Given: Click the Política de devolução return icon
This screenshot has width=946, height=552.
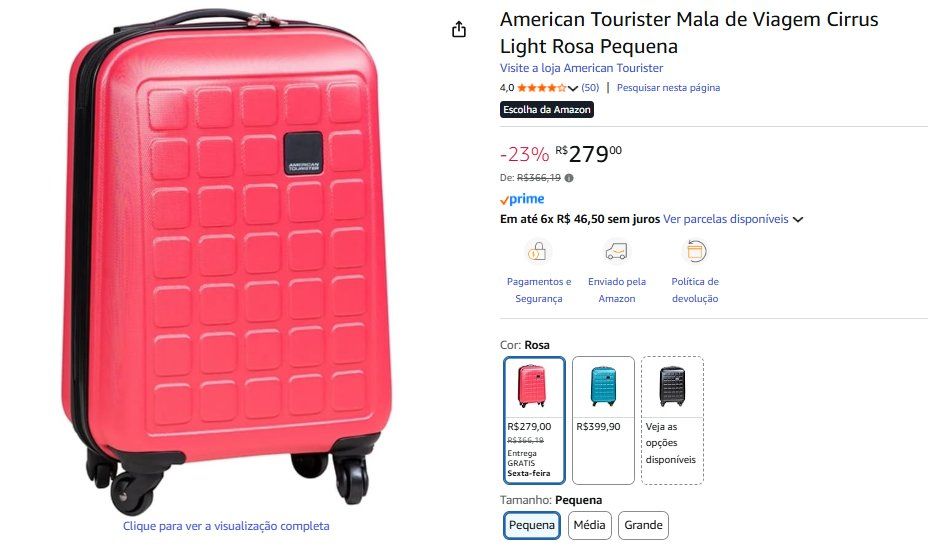Looking at the screenshot, I should click(695, 252).
